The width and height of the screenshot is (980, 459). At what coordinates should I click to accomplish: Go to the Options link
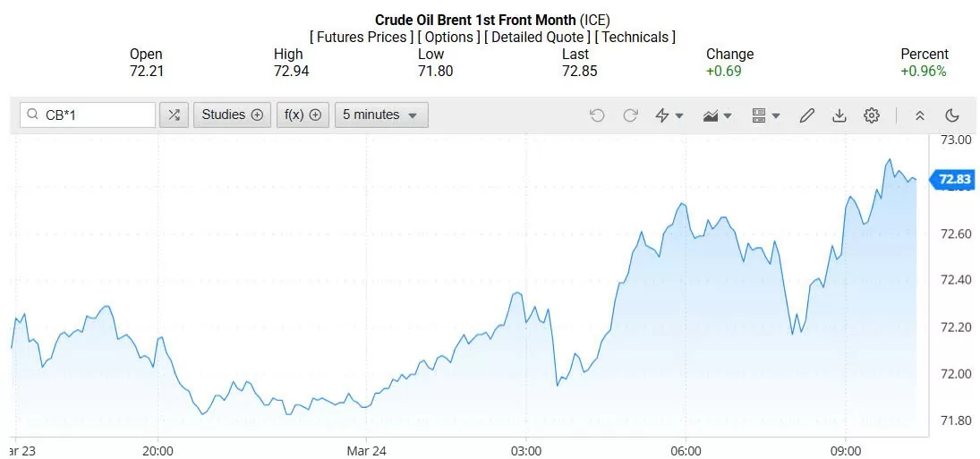(x=448, y=37)
